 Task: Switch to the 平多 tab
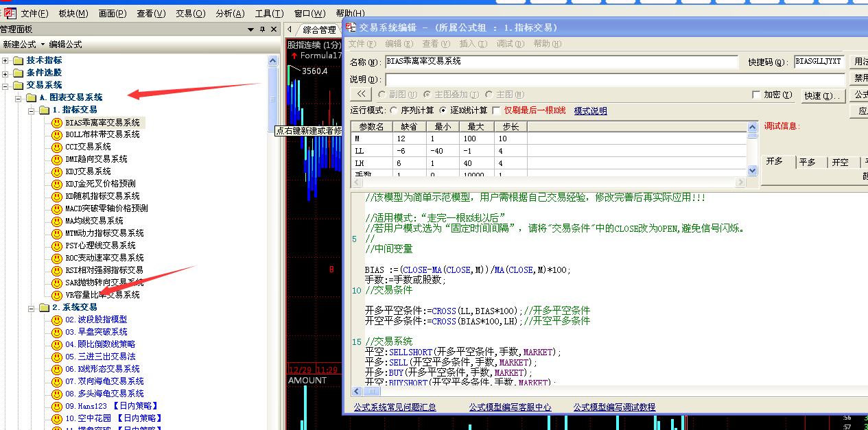[808, 163]
